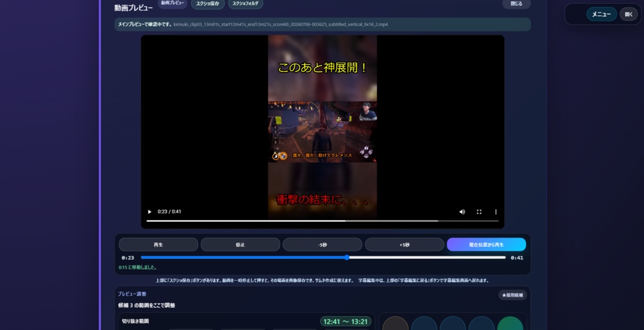Image resolution: width=644 pixels, height=330 pixels.
Task: Click the 0:23 / 0:41 time display in the player
Action: coord(169,212)
